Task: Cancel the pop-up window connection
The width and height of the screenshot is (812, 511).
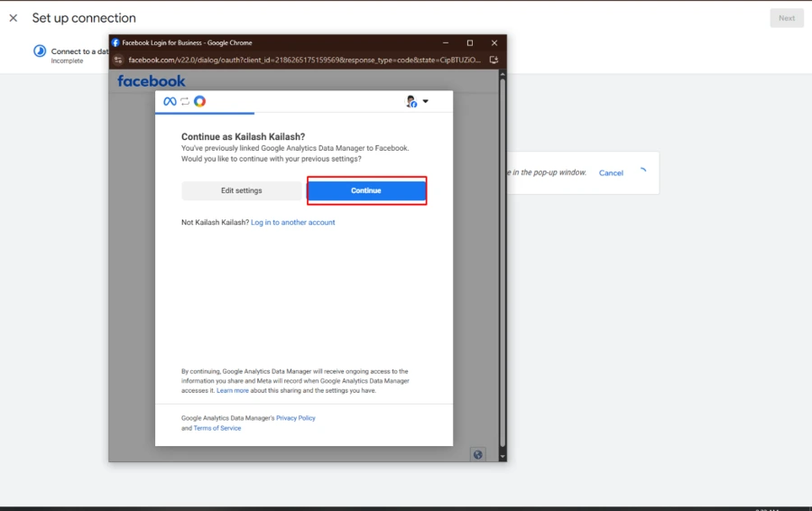Action: tap(611, 173)
